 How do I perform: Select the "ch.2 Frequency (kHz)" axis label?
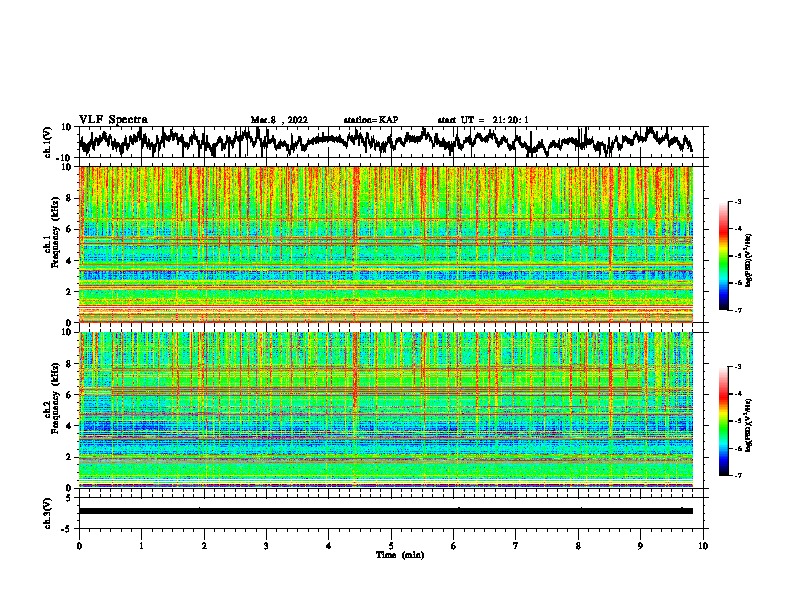click(x=51, y=398)
